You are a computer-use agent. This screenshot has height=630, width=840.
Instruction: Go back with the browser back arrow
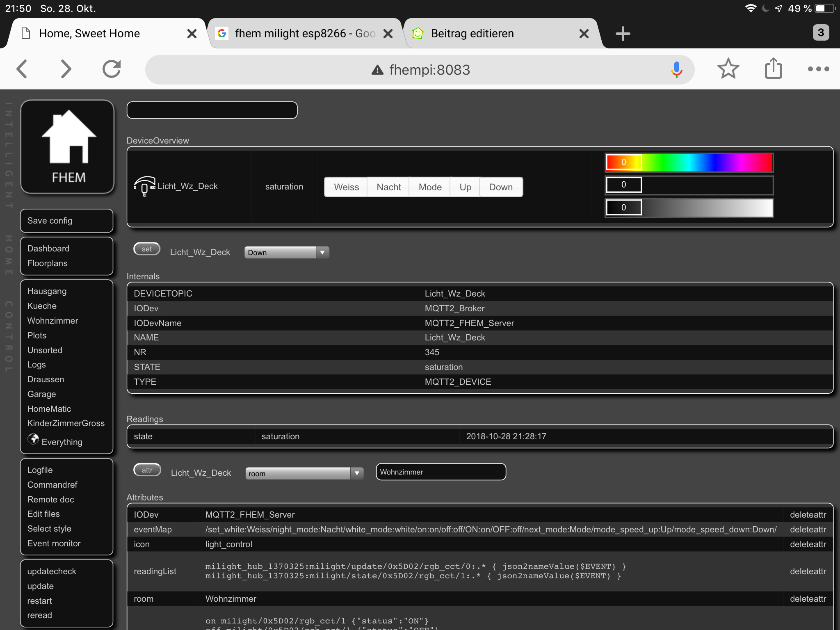(x=22, y=69)
